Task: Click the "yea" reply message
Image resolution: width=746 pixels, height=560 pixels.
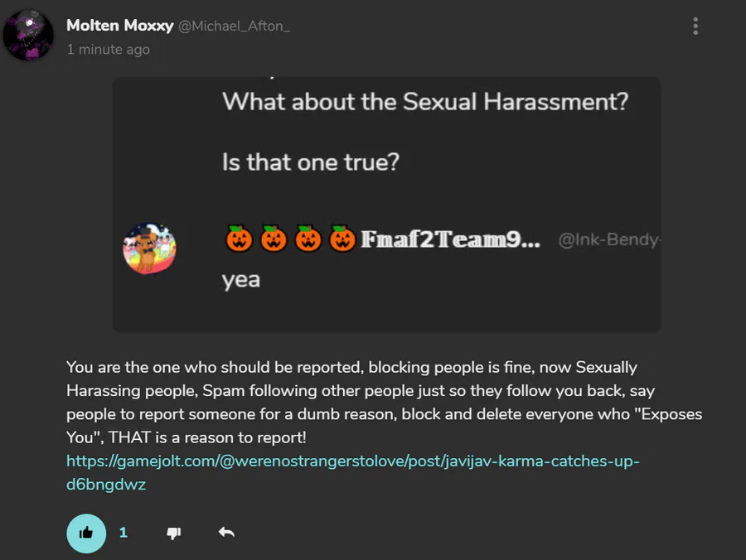Action: pyautogui.click(x=241, y=279)
